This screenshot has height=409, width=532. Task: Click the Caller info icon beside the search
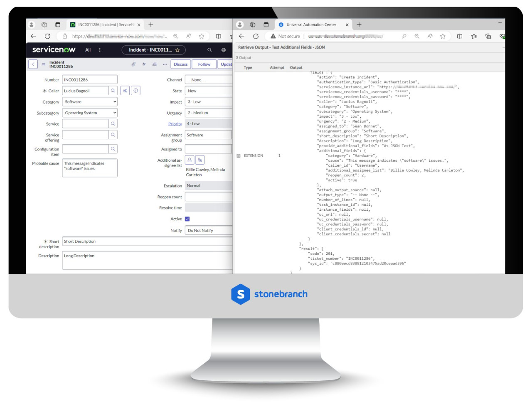(x=135, y=91)
